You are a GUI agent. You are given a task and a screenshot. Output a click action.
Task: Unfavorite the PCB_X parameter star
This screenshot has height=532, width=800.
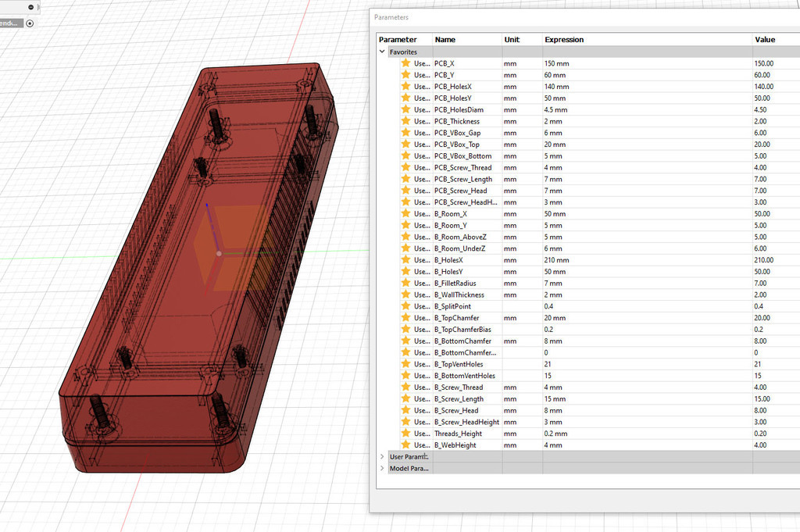[x=405, y=63]
